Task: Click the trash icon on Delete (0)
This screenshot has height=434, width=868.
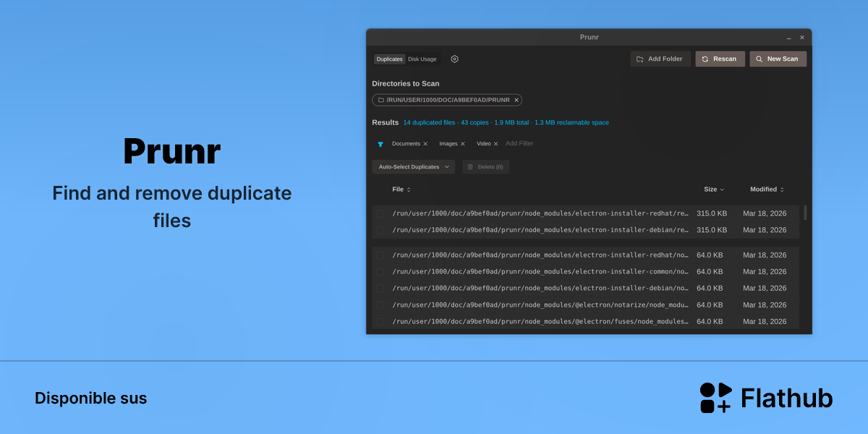Action: coord(470,167)
